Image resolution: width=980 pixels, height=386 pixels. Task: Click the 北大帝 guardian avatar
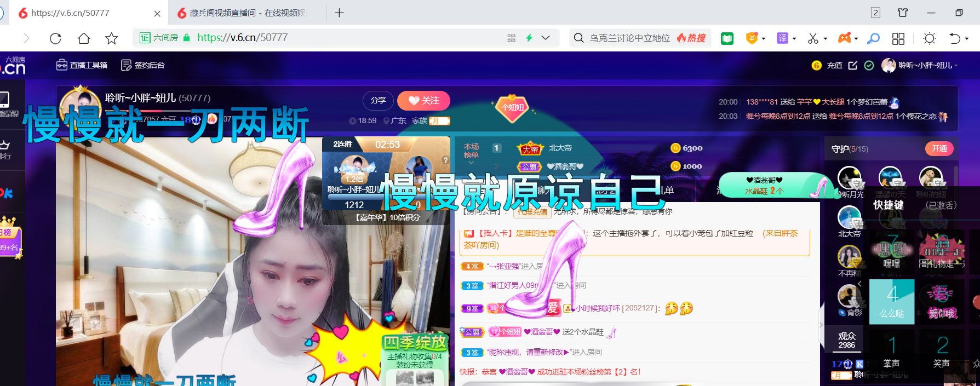coord(850,217)
